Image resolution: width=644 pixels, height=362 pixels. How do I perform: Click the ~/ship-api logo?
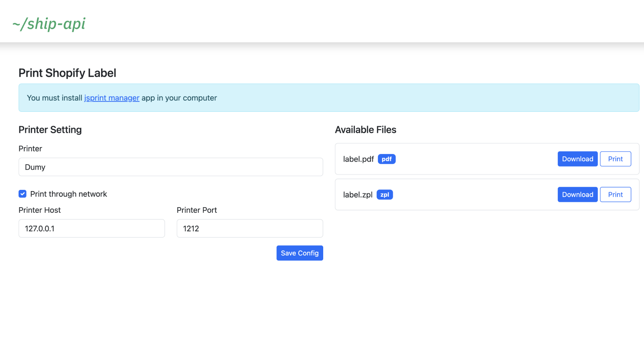[x=49, y=24]
